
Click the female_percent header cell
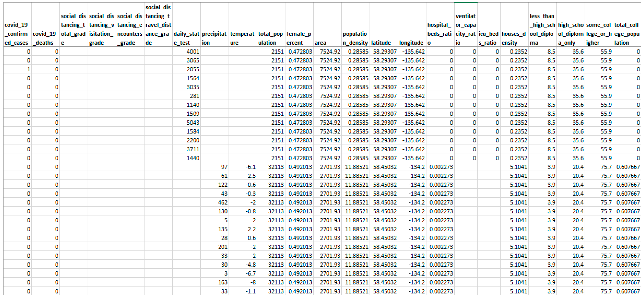(x=299, y=38)
